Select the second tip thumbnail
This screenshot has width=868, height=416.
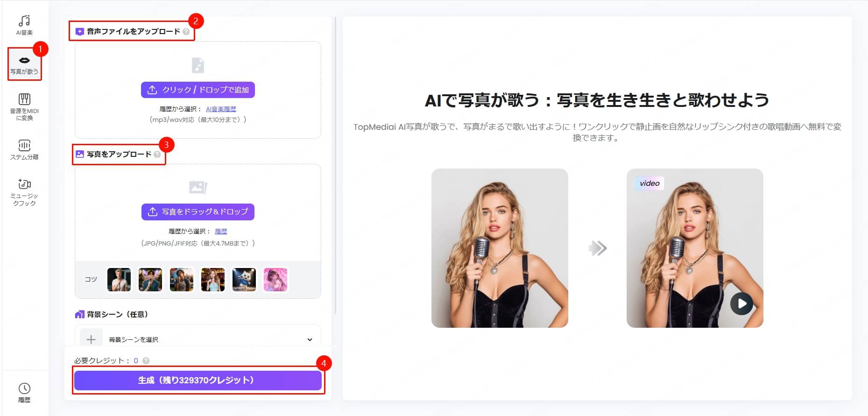[x=150, y=280]
